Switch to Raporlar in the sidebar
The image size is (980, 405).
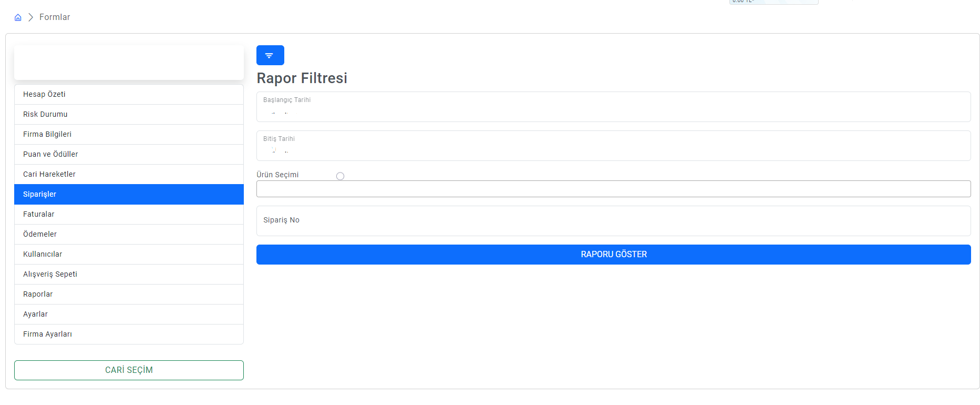129,295
